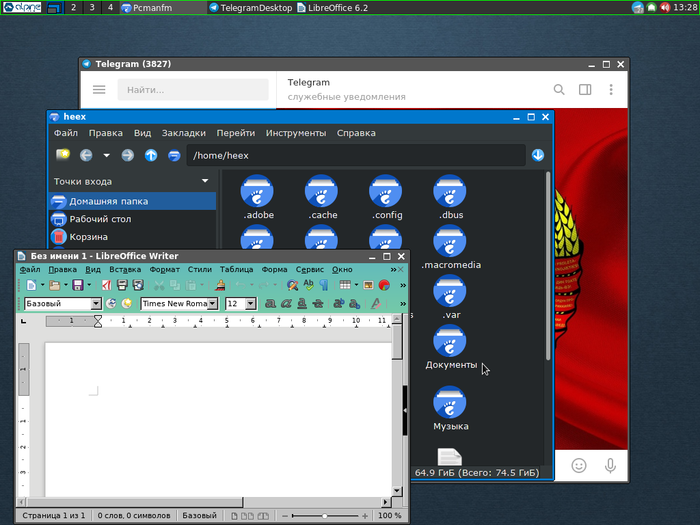Open the Вставка menu in Writer
The width and height of the screenshot is (700, 525).
tap(125, 269)
